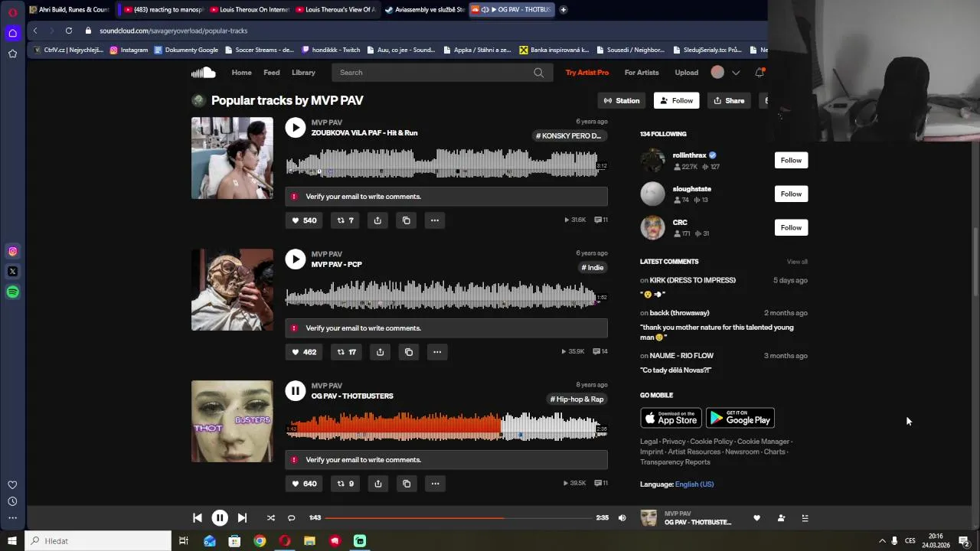Follow CRC

click(791, 227)
